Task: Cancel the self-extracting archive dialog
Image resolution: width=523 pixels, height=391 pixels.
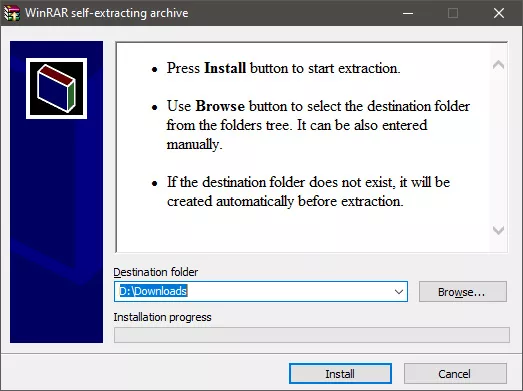Action: coord(455,374)
